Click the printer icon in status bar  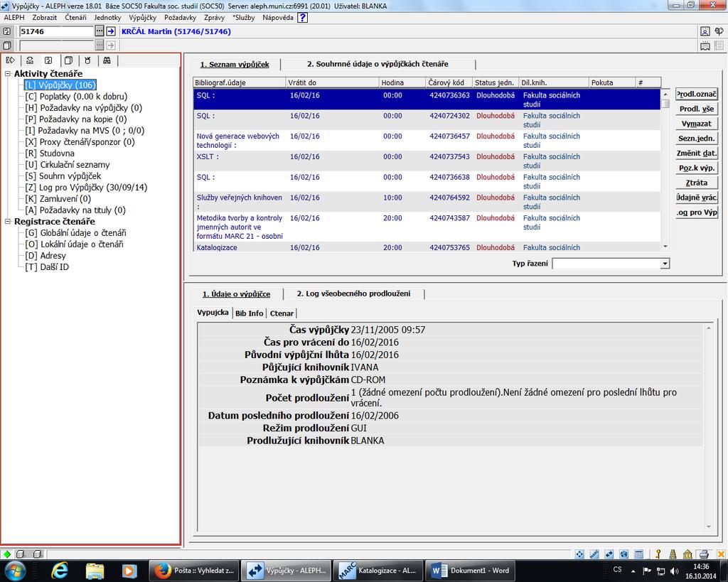(x=704, y=554)
